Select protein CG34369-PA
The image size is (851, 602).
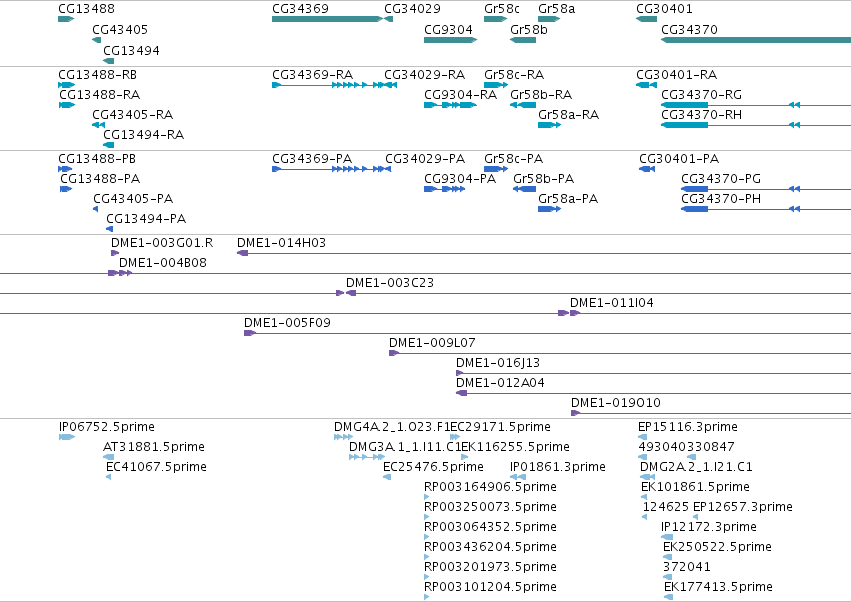(x=312, y=159)
